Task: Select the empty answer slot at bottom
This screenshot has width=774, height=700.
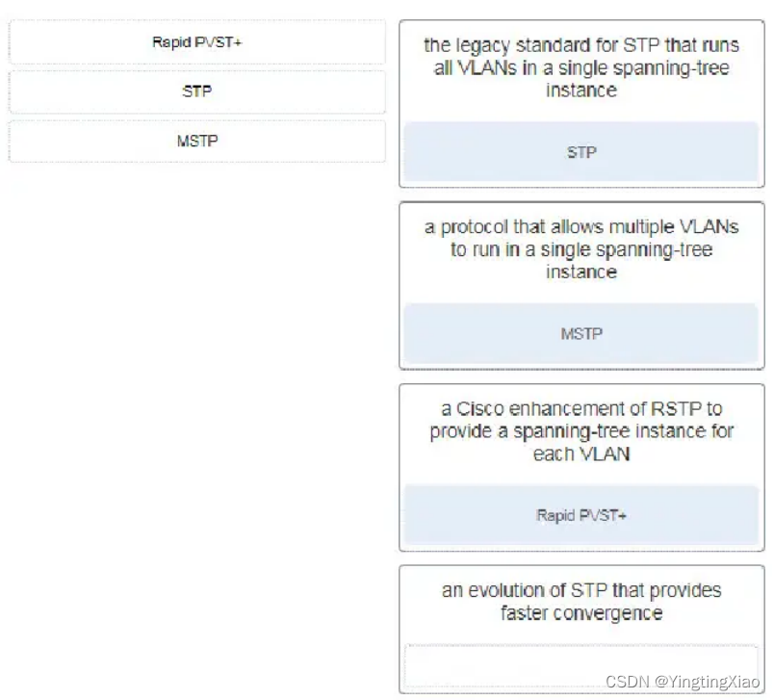Action: click(580, 664)
